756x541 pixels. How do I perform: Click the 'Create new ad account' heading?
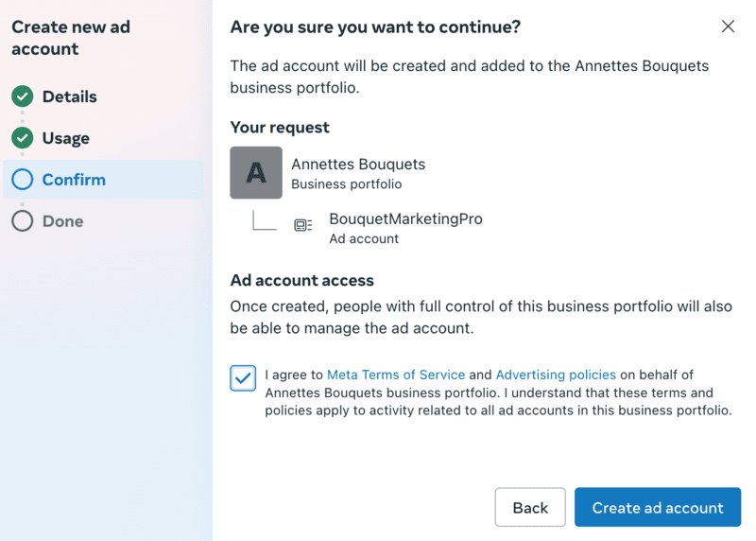(x=71, y=38)
